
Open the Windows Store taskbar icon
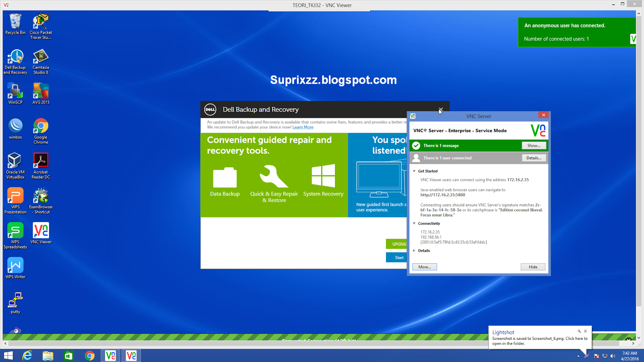(x=69, y=356)
